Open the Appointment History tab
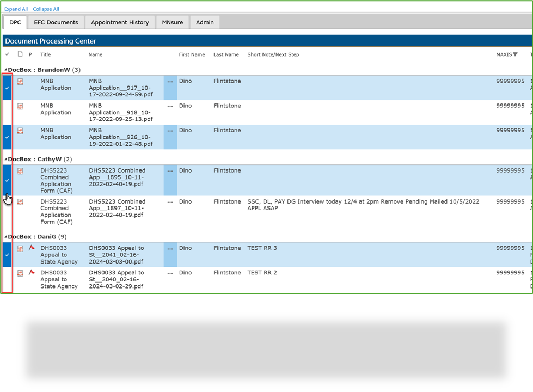533x392 pixels. 120,22
